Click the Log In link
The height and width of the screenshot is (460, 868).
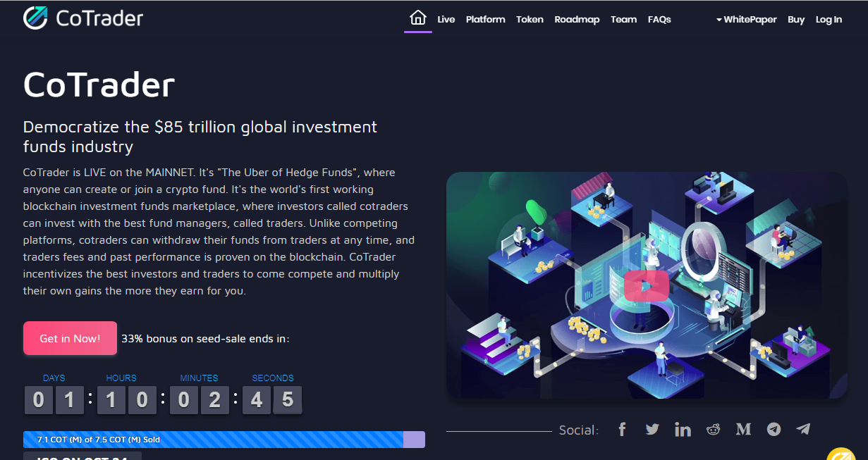tap(829, 20)
